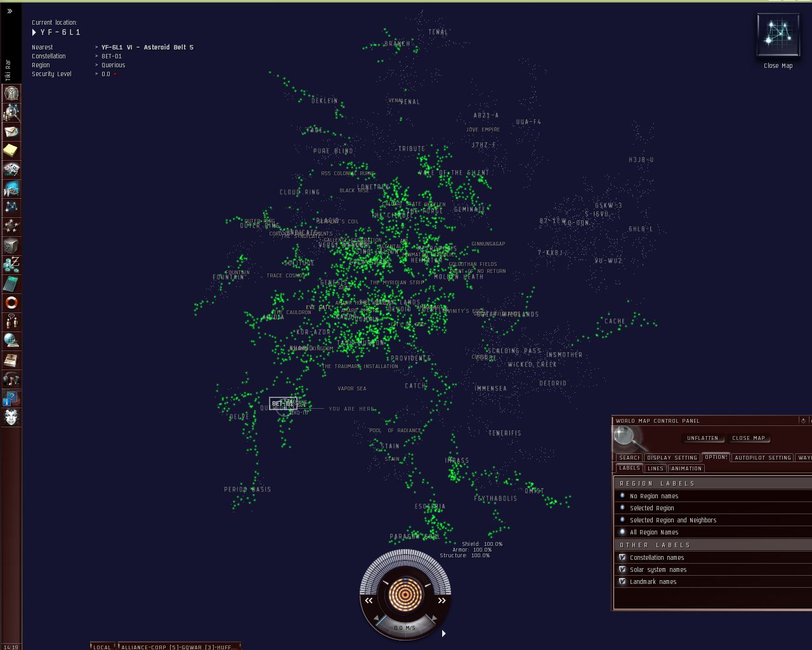Open the EVE Mail envelope icon

pos(11,131)
